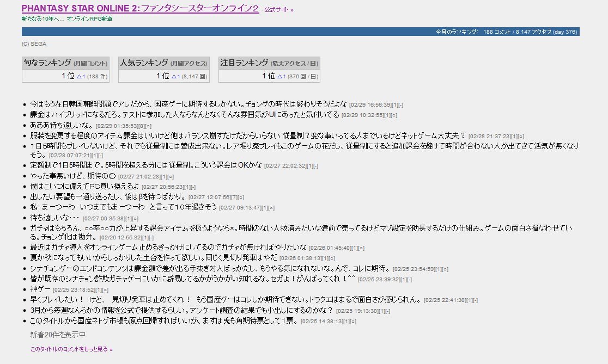608x364 pixels.
Task: Click the (C) SEGA copyright text
Action: 34,44
